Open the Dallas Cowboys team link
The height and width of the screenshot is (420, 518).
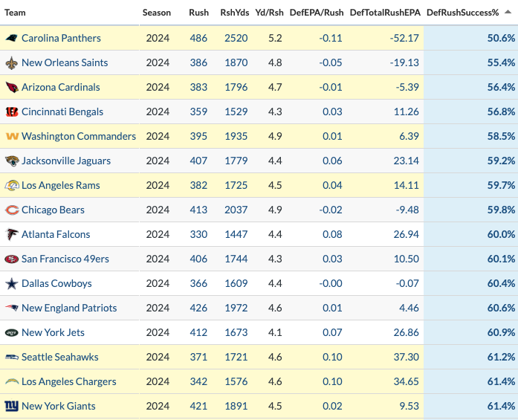point(56,283)
